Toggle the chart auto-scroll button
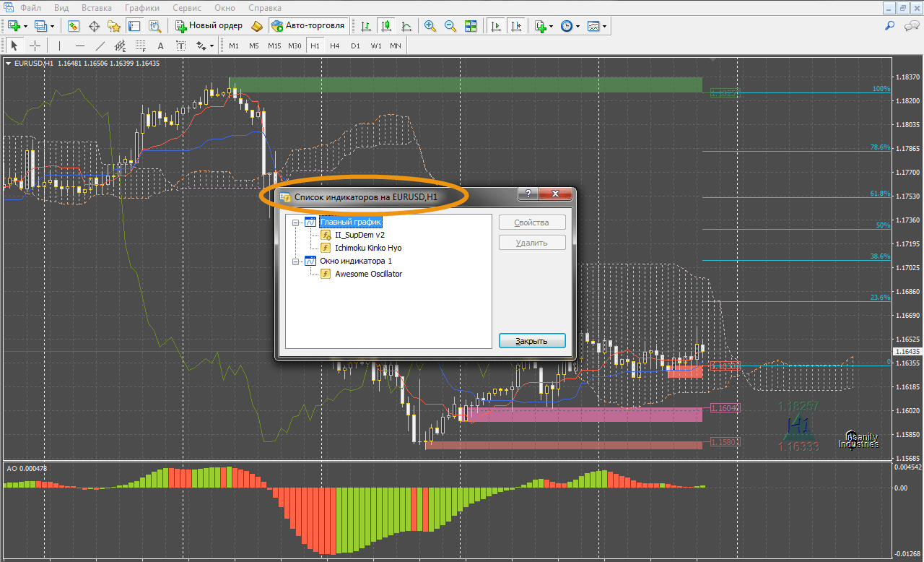The height and width of the screenshot is (562, 924). (x=495, y=26)
